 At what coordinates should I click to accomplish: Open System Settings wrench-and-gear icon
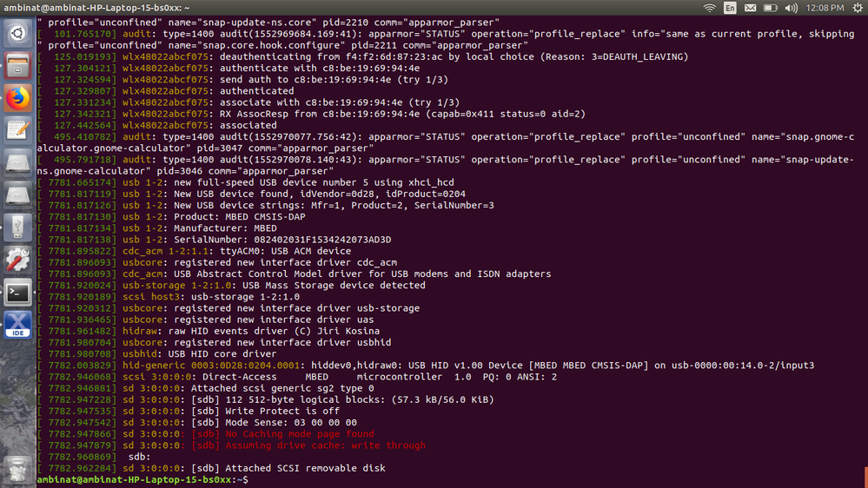17,260
